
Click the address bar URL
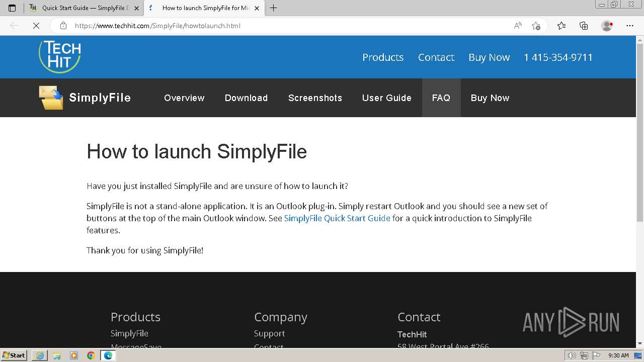(157, 26)
